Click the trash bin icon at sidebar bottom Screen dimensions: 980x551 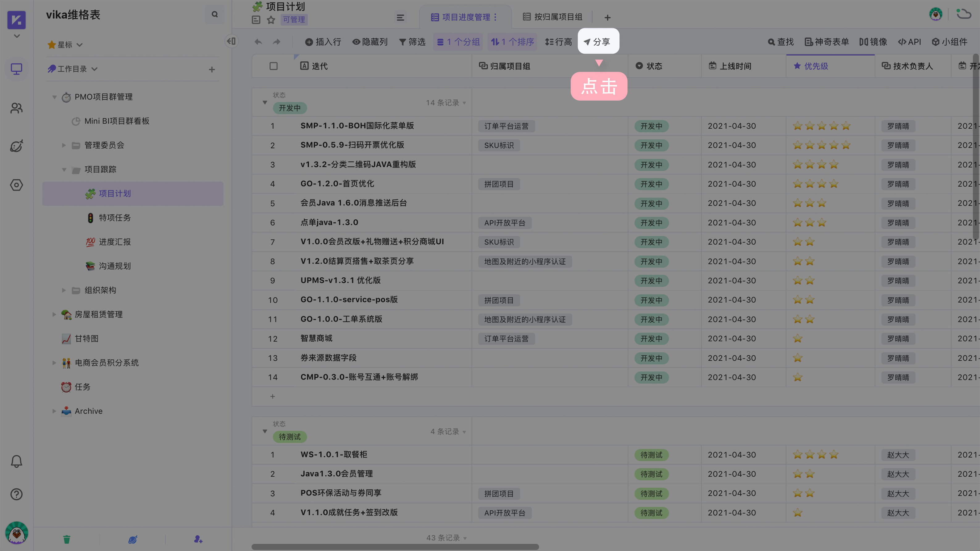coord(67,539)
